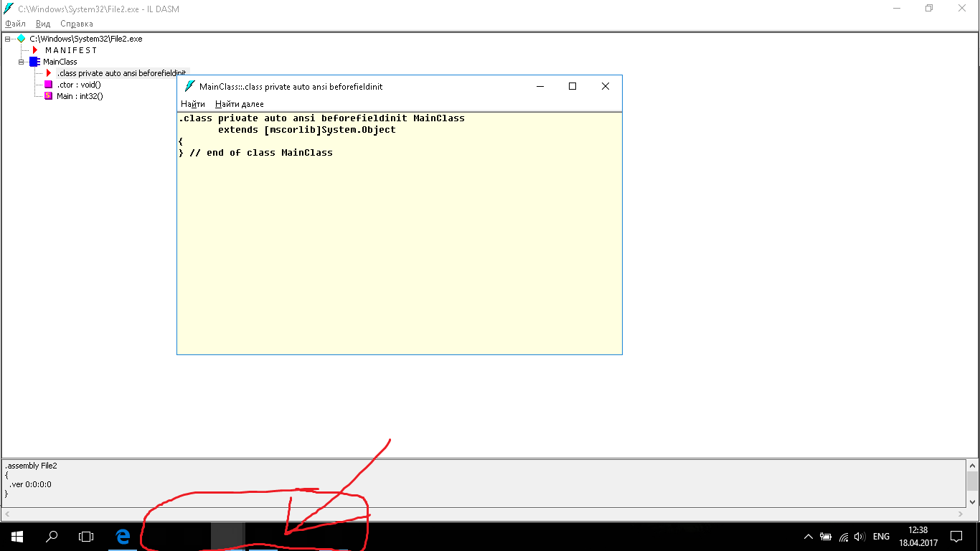Viewport: 980px width, 551px height.
Task: Open taskbar search magnifier
Action: 52,536
